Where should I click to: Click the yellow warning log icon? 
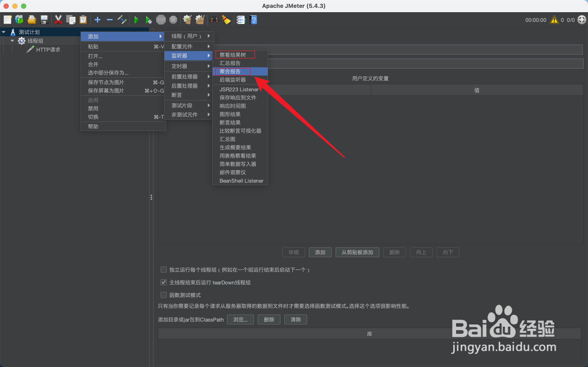coord(554,20)
